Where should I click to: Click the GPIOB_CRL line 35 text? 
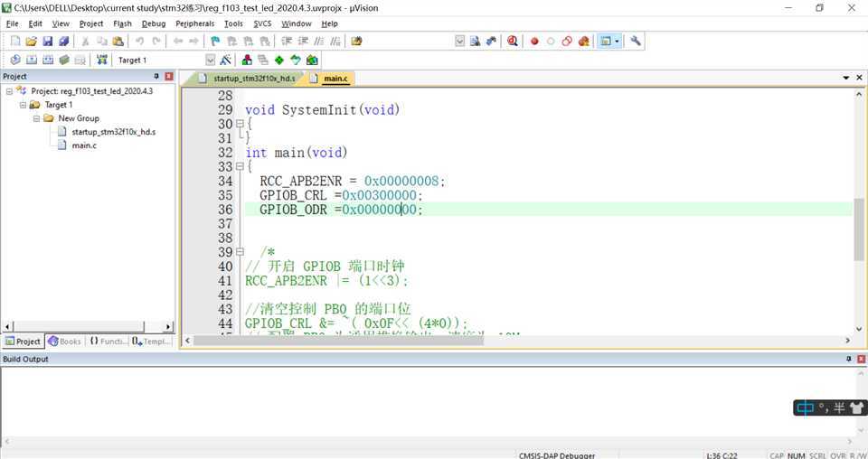341,195
